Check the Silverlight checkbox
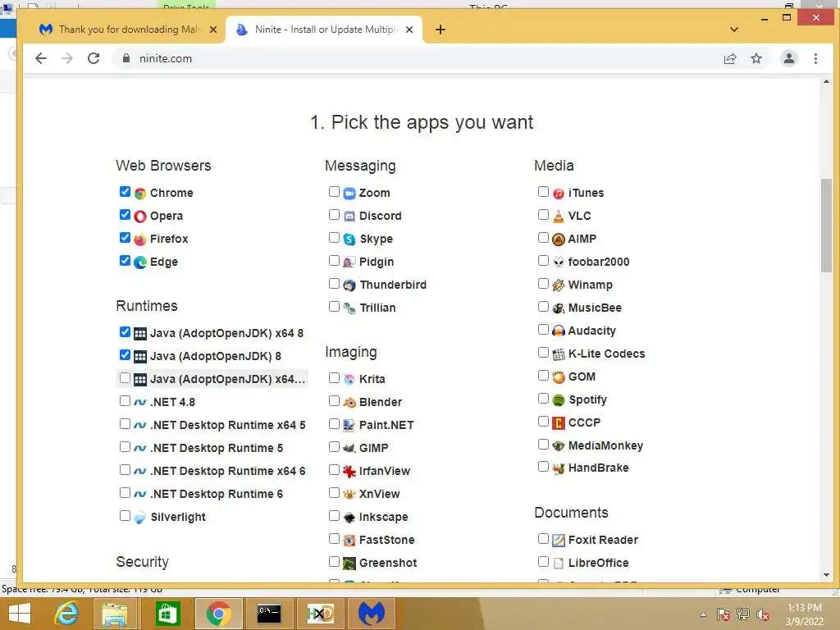Image resolution: width=840 pixels, height=630 pixels. point(125,516)
